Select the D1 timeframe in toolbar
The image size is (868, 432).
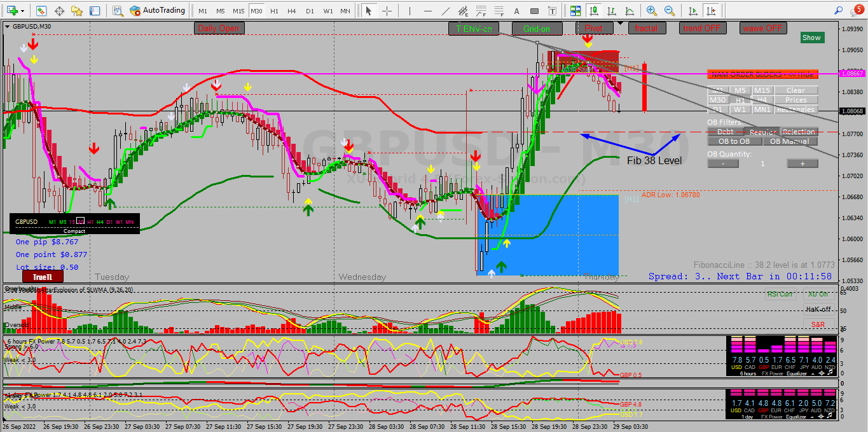click(310, 11)
